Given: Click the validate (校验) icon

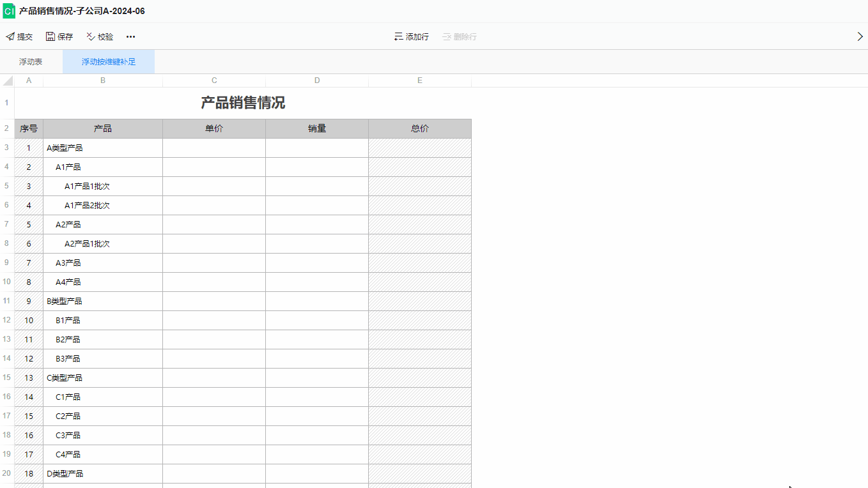Looking at the screenshot, I should tap(91, 37).
